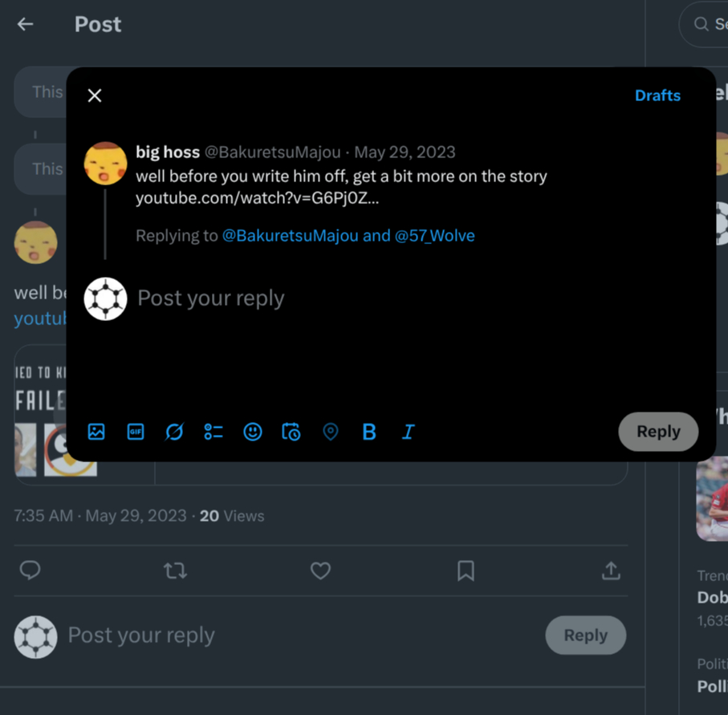Tag a location in reply

click(330, 432)
